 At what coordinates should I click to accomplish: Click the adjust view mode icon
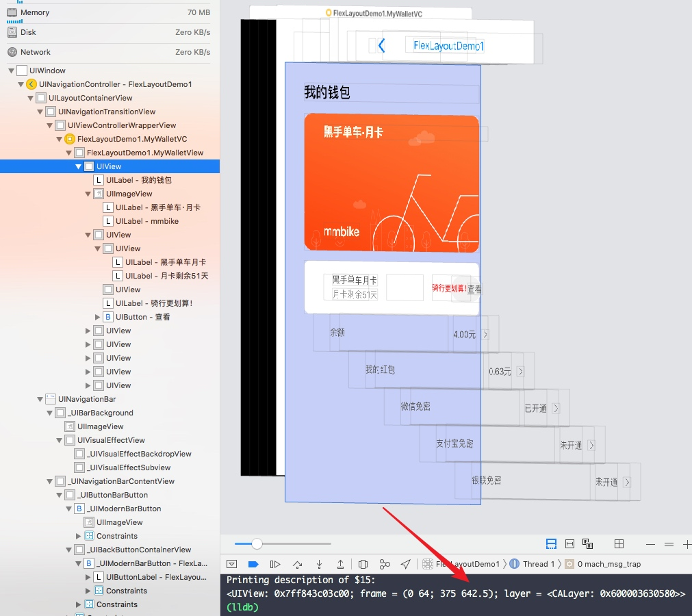587,543
